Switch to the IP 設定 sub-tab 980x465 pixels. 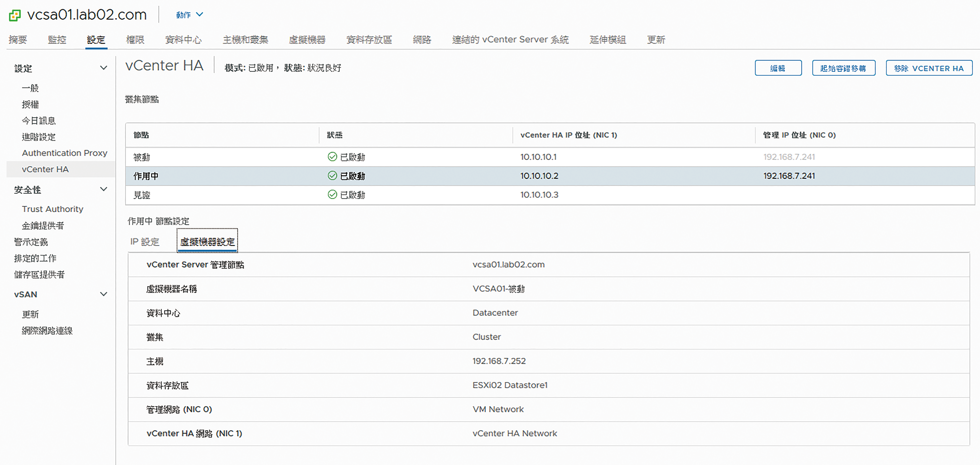pos(145,242)
